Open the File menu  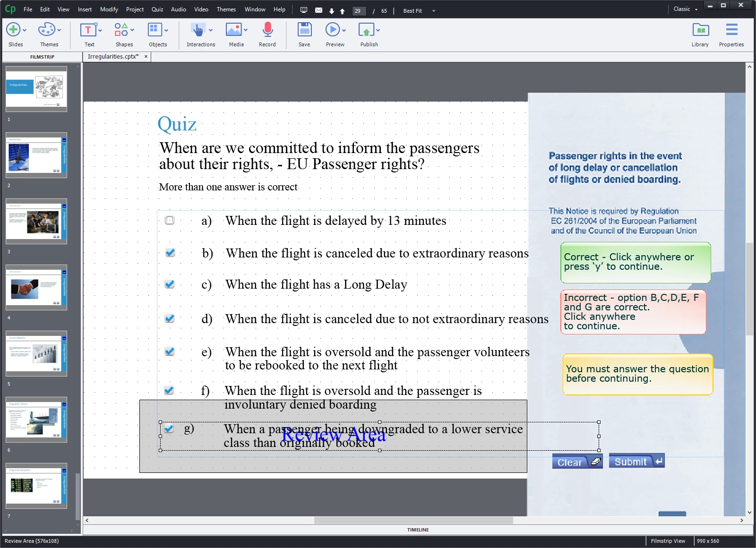click(x=28, y=9)
